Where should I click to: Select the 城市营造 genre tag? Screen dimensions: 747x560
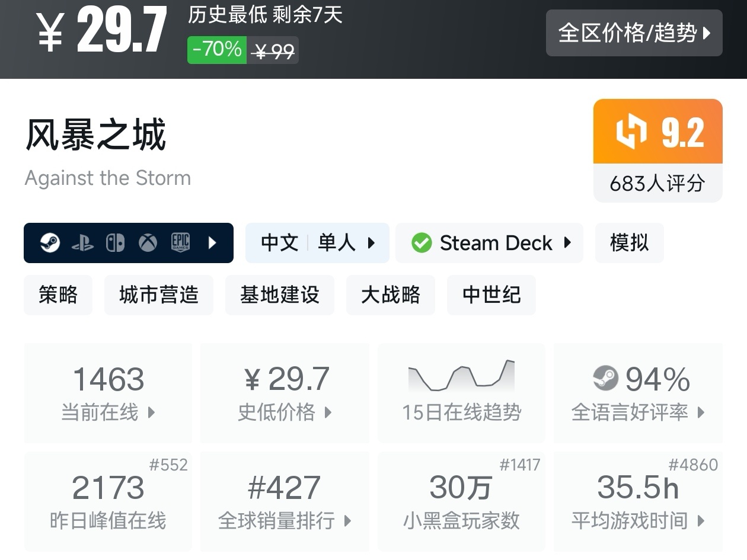(x=158, y=295)
